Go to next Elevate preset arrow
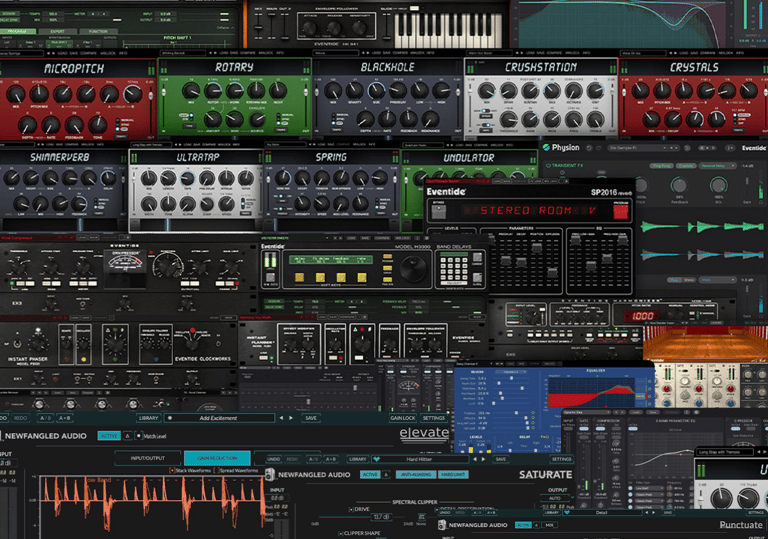The height and width of the screenshot is (539, 768). [291, 418]
